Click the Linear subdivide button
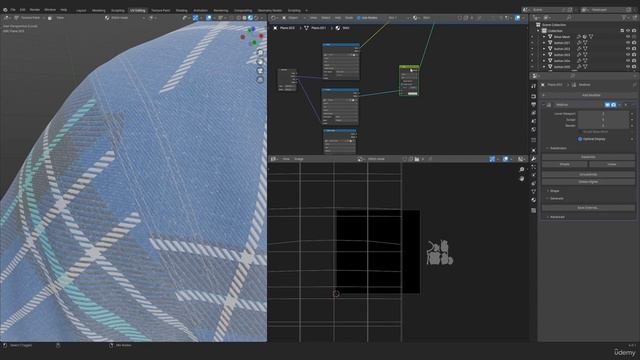 (x=612, y=164)
